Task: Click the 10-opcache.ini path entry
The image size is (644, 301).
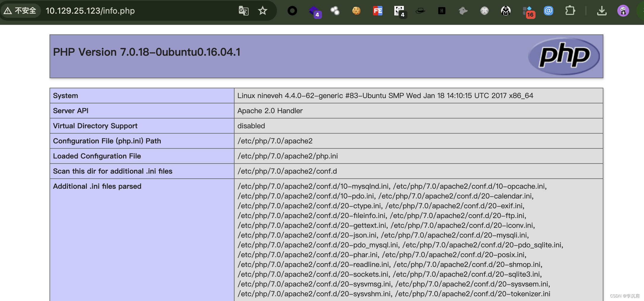Action: coord(470,186)
